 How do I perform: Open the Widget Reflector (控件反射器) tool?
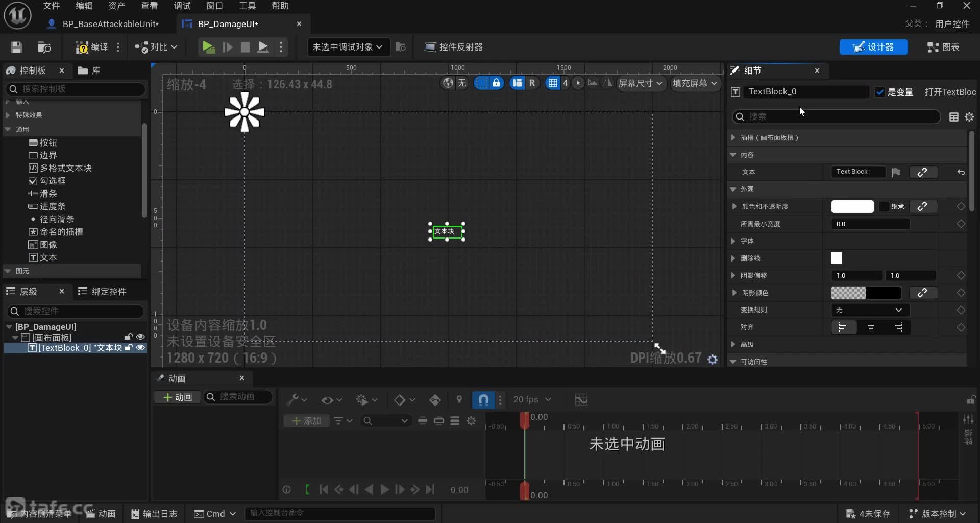click(453, 47)
